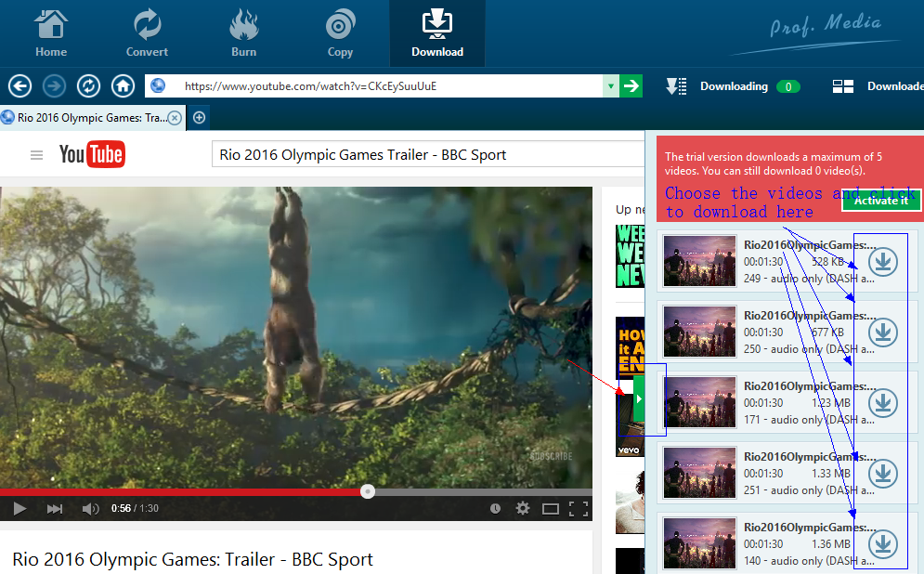Expand the URL history dropdown
The image size is (924, 574).
611,86
